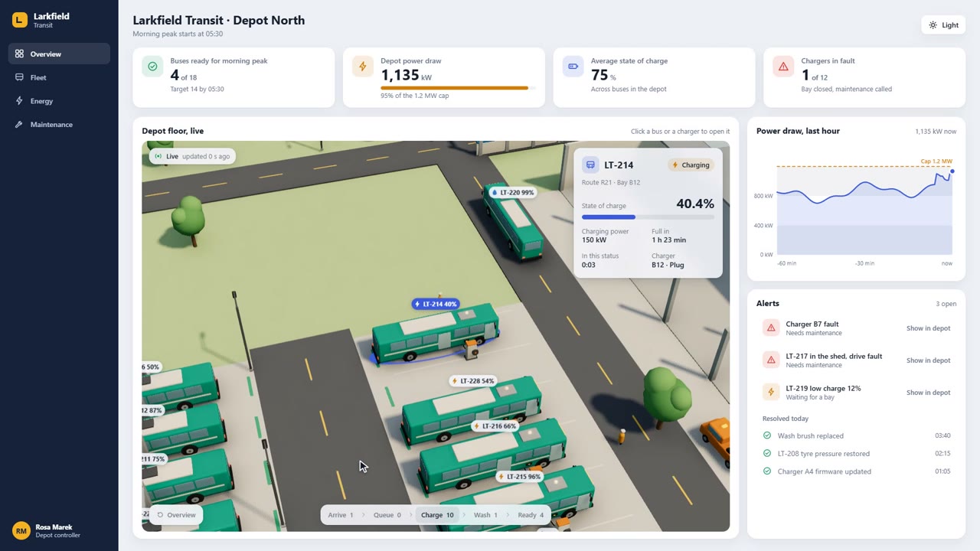Select the Ready 4 stage tab

(531, 515)
